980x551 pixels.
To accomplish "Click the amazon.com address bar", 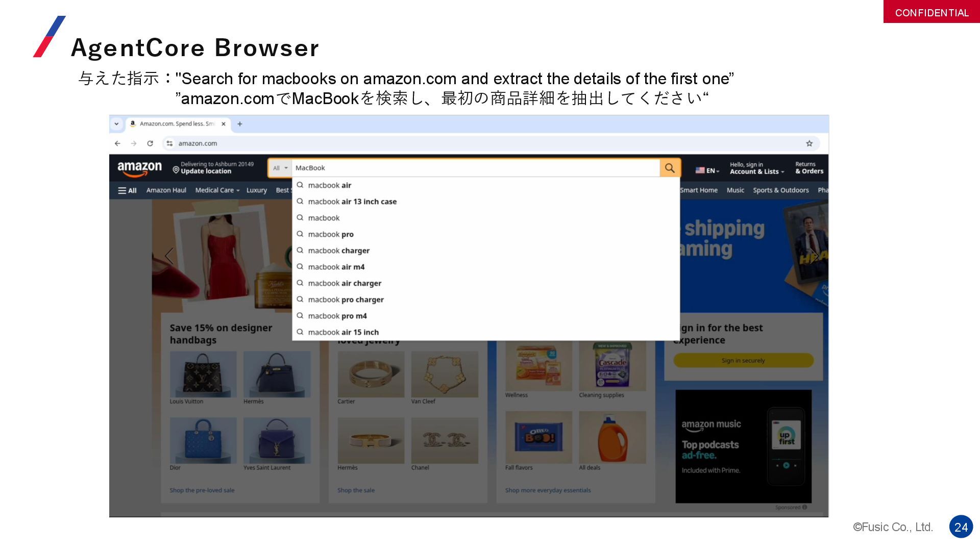I will (x=490, y=143).
